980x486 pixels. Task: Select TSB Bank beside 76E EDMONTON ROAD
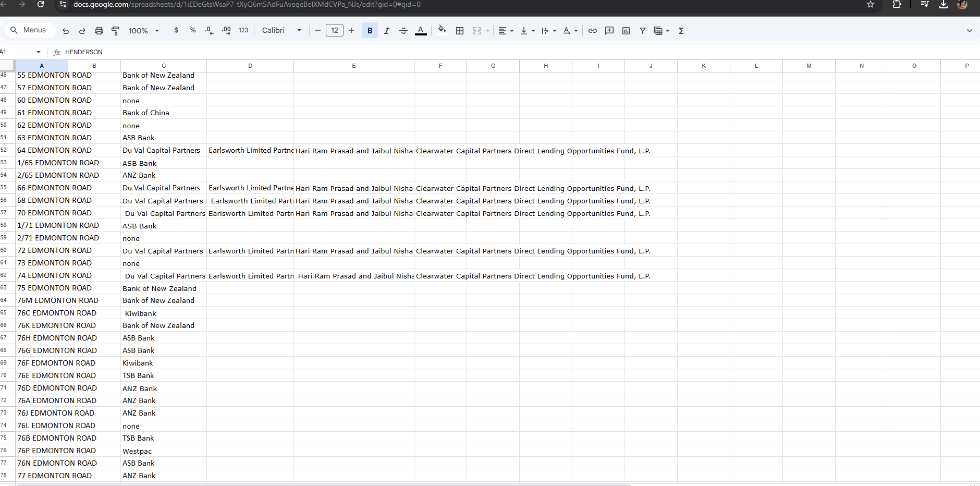tap(164, 375)
